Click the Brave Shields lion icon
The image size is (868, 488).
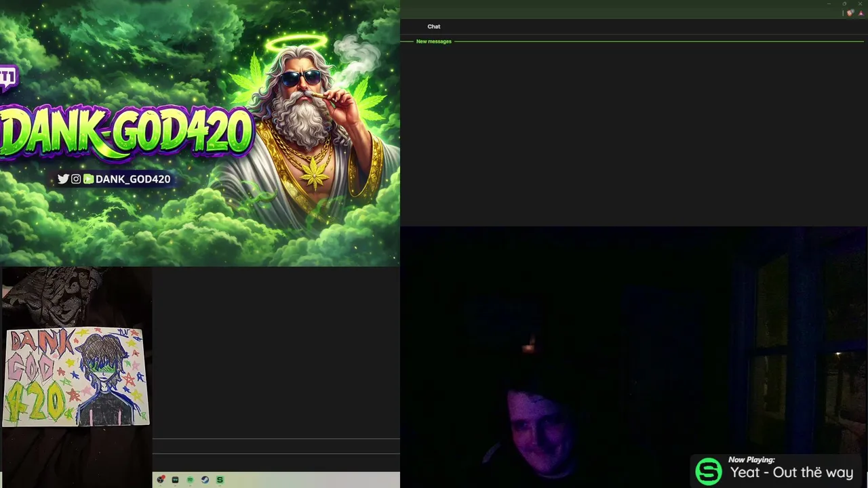850,13
